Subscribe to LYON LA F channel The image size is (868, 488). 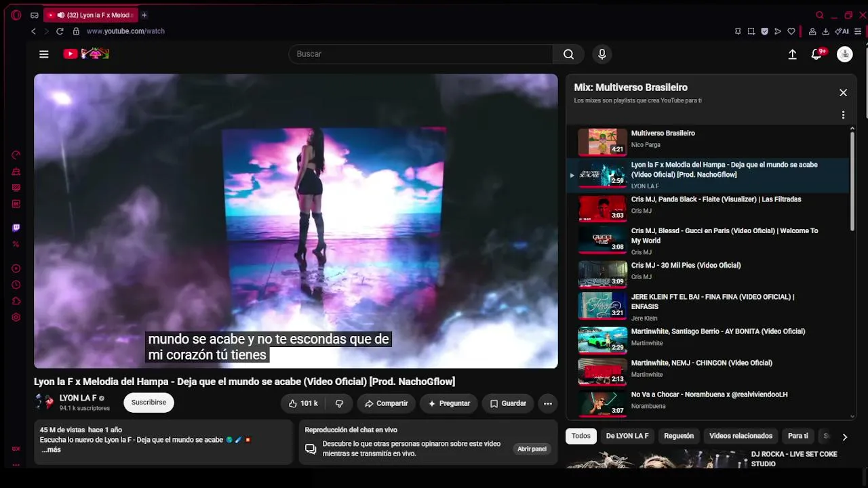tap(149, 403)
